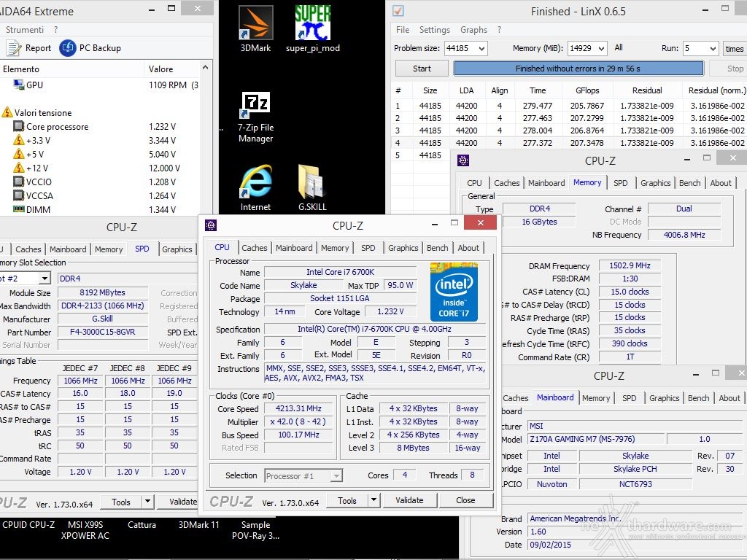
Task: Select the 3DMark 11 desktop shortcut
Action: [x=198, y=525]
